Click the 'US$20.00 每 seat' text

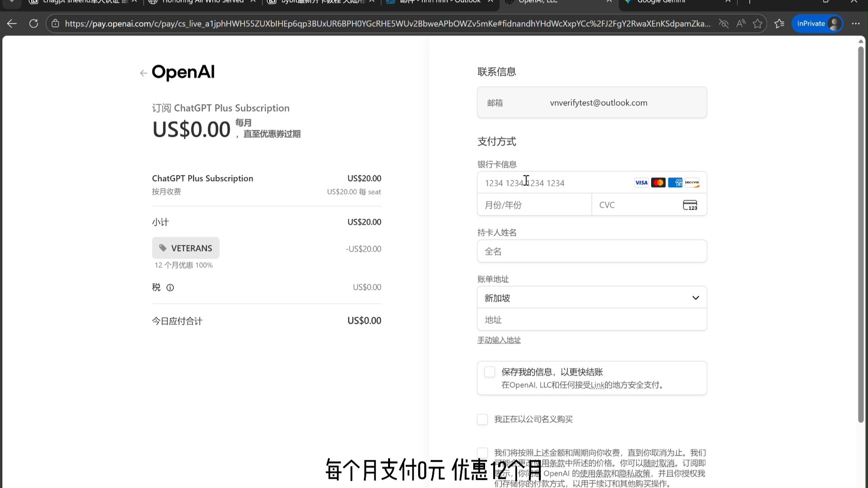click(x=354, y=192)
